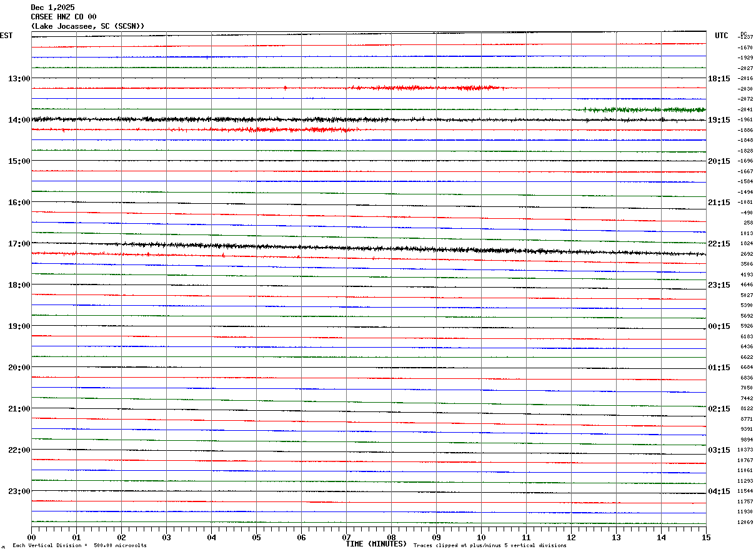
Task: Select the '15:00' EST time label
Action: pyautogui.click(x=19, y=161)
